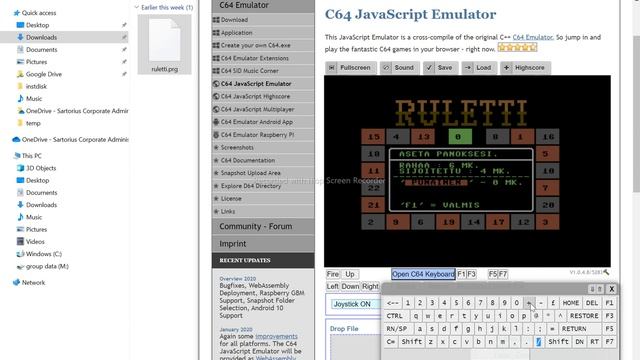Open the ruletti.prg file in Explorer

coord(164,44)
